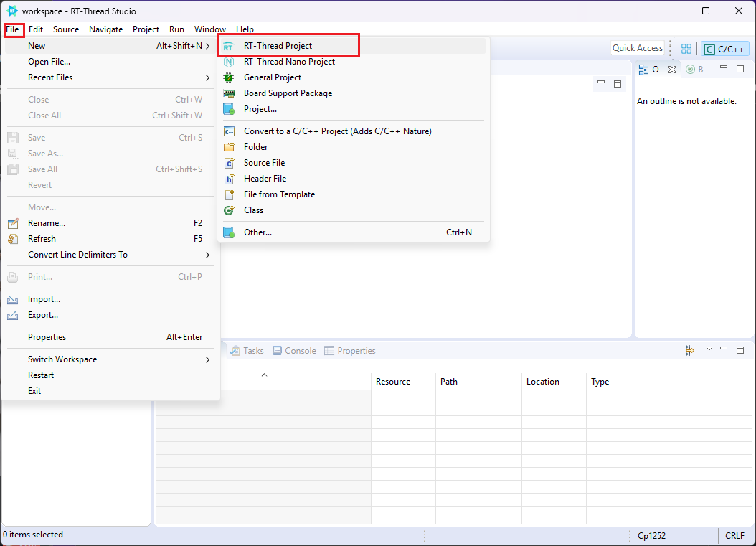Create a new Class
Viewport: 756px width, 546px height.
click(x=253, y=210)
